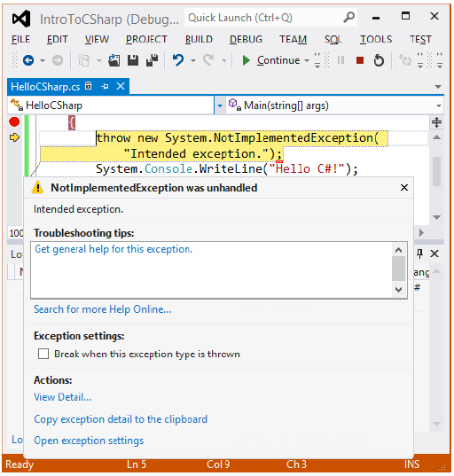The width and height of the screenshot is (454, 476).
Task: Navigate backward with the blue arrow
Action: [x=28, y=60]
